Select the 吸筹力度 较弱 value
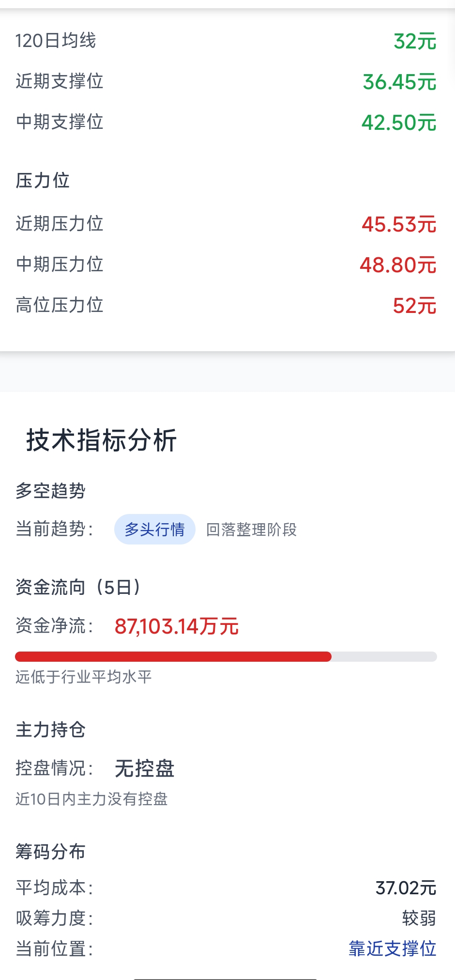The image size is (455, 980). tap(419, 918)
